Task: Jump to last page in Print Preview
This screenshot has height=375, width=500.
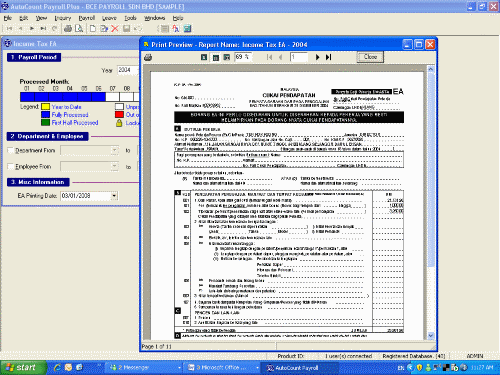Action: point(328,57)
